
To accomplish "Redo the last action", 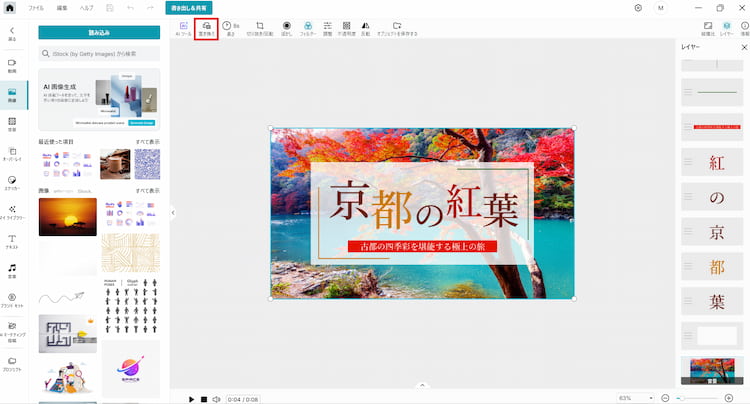I will [x=150, y=8].
